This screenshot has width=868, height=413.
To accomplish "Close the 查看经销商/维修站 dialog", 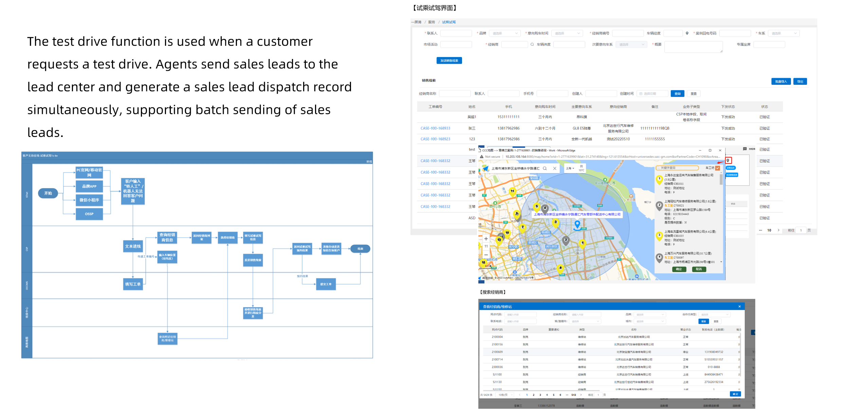I will point(739,307).
